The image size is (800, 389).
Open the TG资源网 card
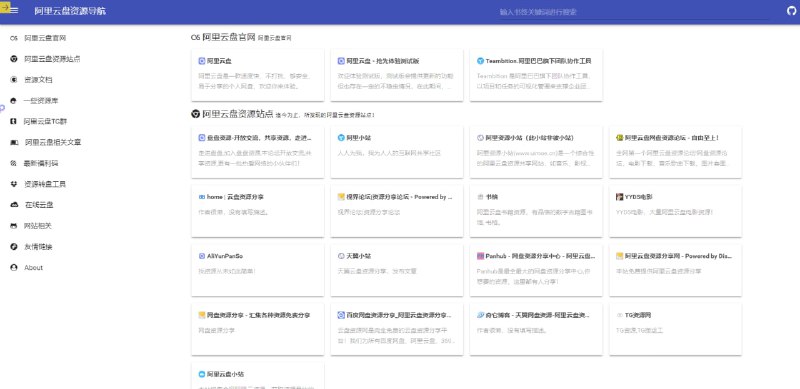click(x=675, y=330)
